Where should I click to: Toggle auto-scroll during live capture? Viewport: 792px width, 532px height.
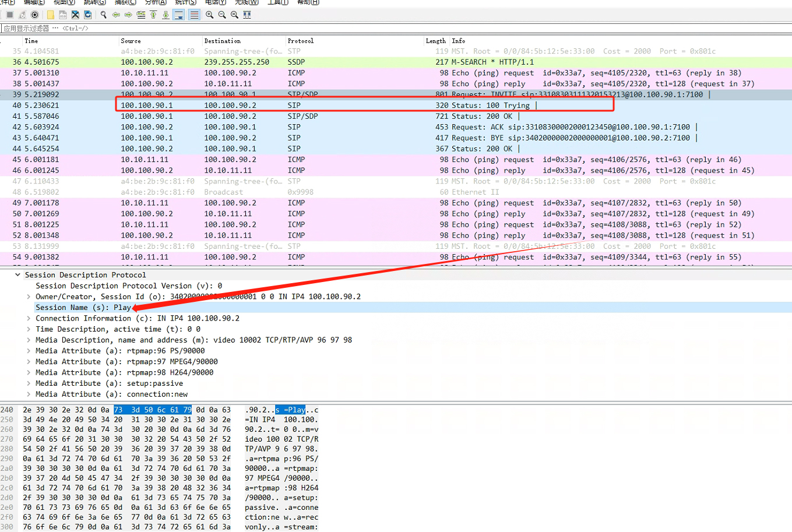(179, 15)
